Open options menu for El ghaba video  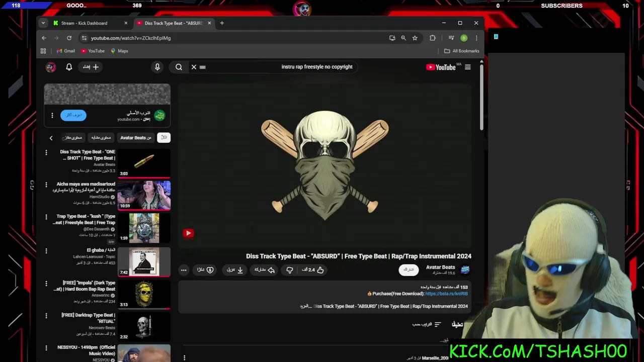tap(46, 250)
